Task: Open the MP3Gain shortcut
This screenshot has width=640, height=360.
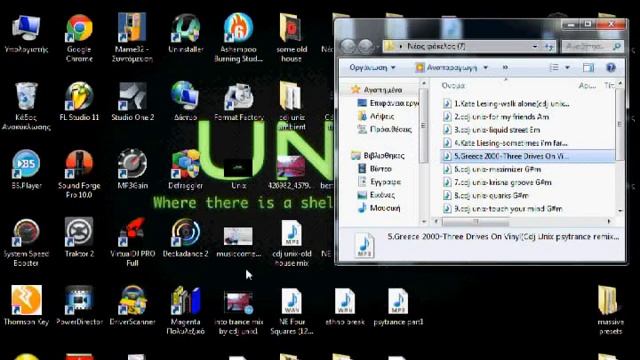Action: 132,170
